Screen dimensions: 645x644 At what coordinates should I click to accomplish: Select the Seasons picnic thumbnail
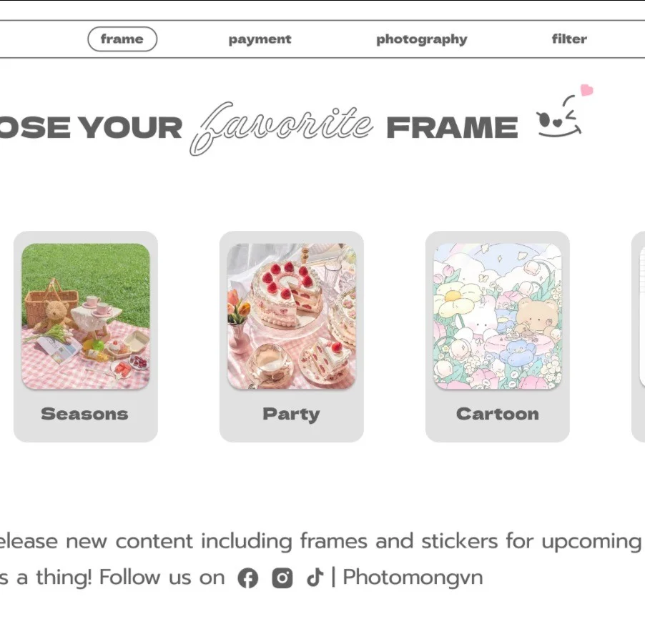coord(86,316)
